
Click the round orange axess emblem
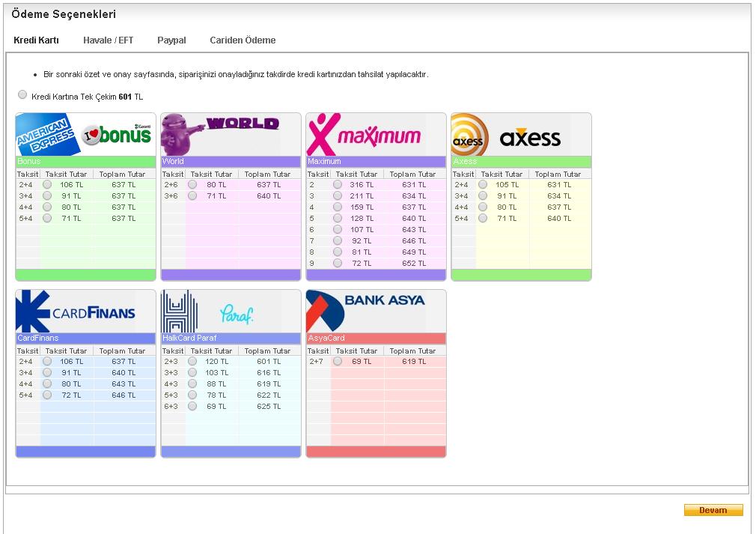469,135
